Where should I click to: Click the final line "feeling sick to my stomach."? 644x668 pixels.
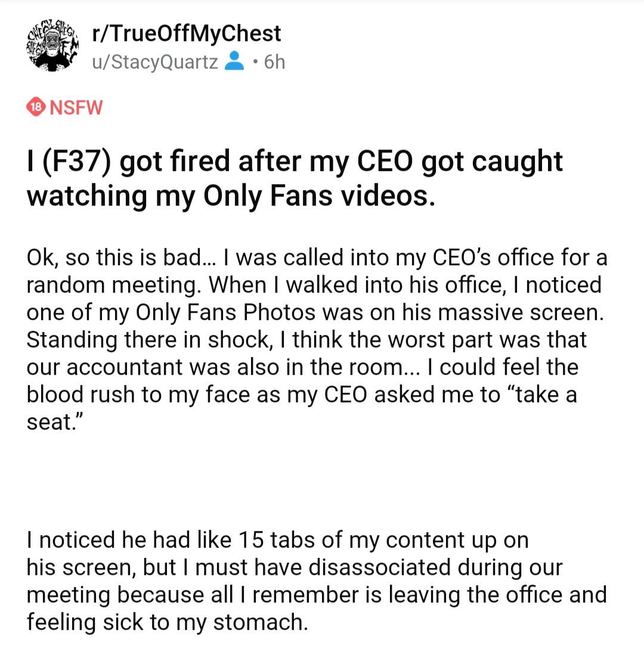click(x=167, y=623)
